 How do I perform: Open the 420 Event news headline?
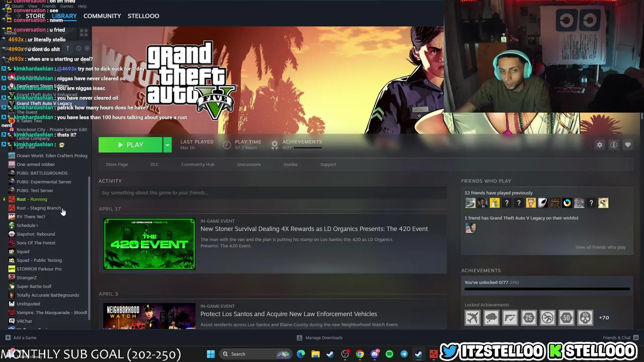pyautogui.click(x=314, y=229)
